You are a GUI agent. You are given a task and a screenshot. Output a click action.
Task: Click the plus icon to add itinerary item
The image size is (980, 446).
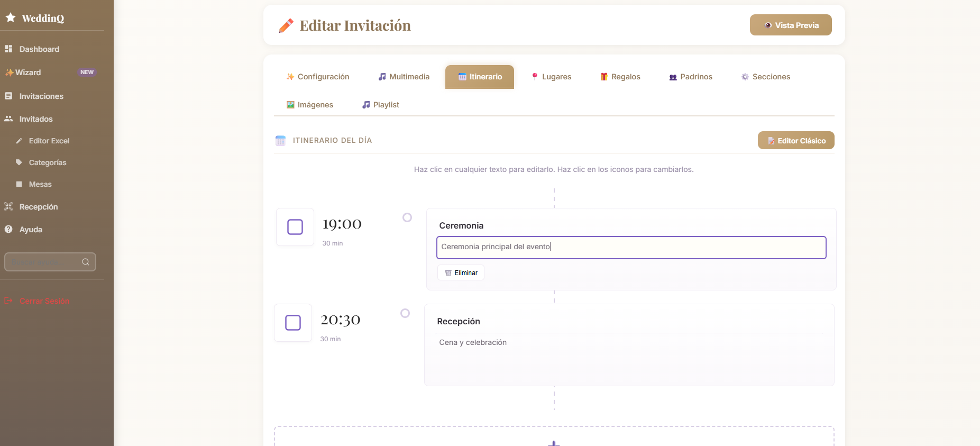(554, 442)
